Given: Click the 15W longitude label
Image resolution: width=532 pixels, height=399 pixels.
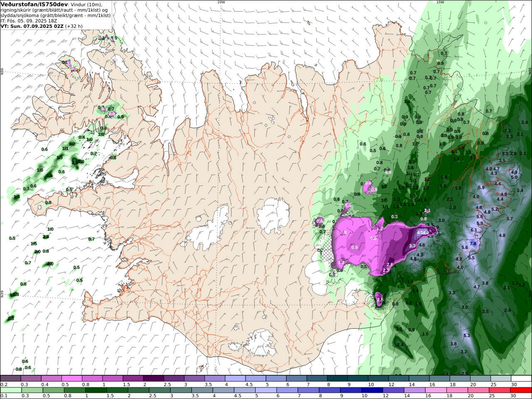Looking at the screenshot, I should (x=440, y=2).
